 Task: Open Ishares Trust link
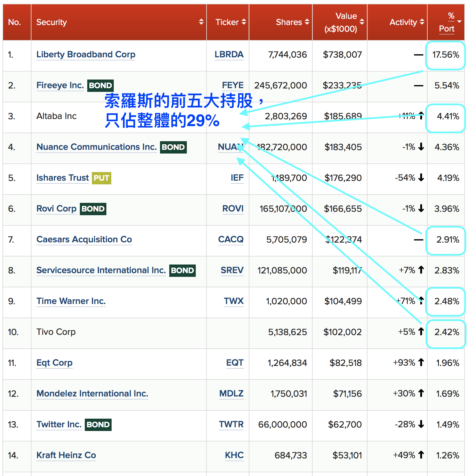pyautogui.click(x=63, y=178)
